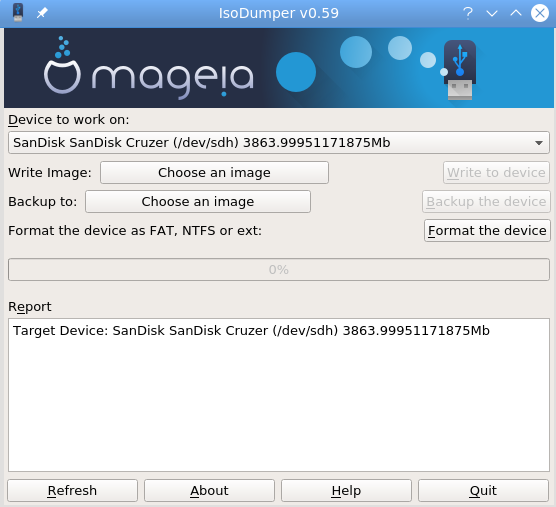Screen dimensions: 556x507
Task: Open the device selection dropdown arrow
Action: 539,143
